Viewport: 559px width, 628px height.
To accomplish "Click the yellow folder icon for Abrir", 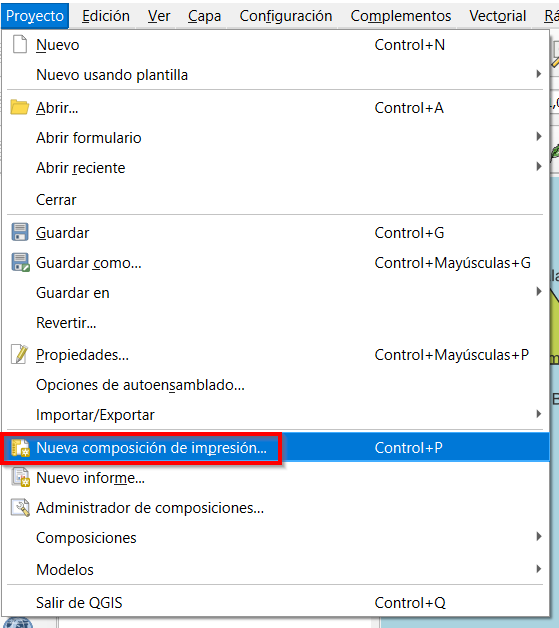I will click(x=20, y=107).
